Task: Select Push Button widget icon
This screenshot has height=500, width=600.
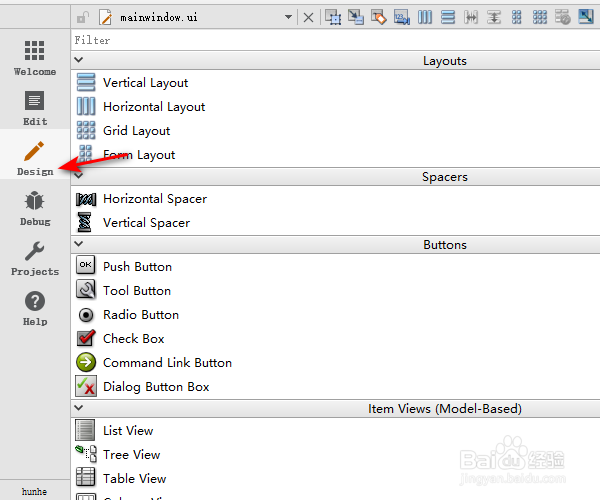Action: (x=86, y=265)
